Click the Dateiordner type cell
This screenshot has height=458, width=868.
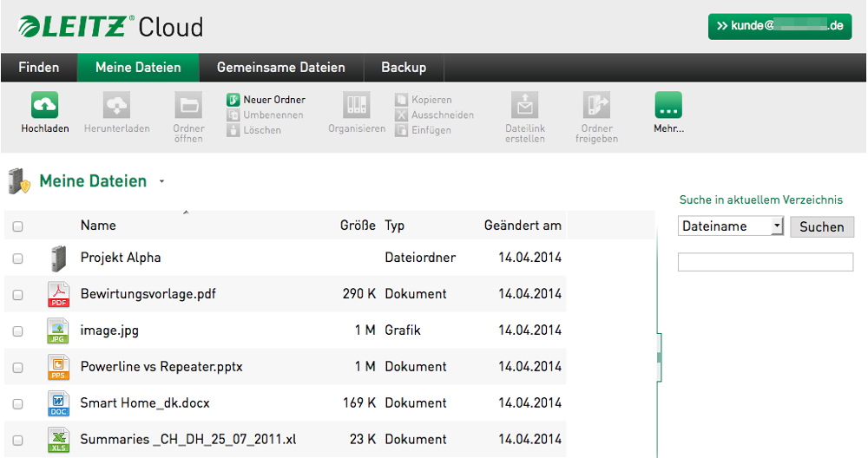pos(420,258)
